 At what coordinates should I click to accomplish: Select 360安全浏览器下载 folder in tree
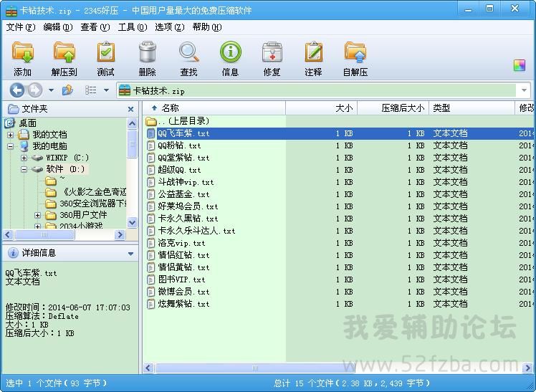(x=93, y=204)
